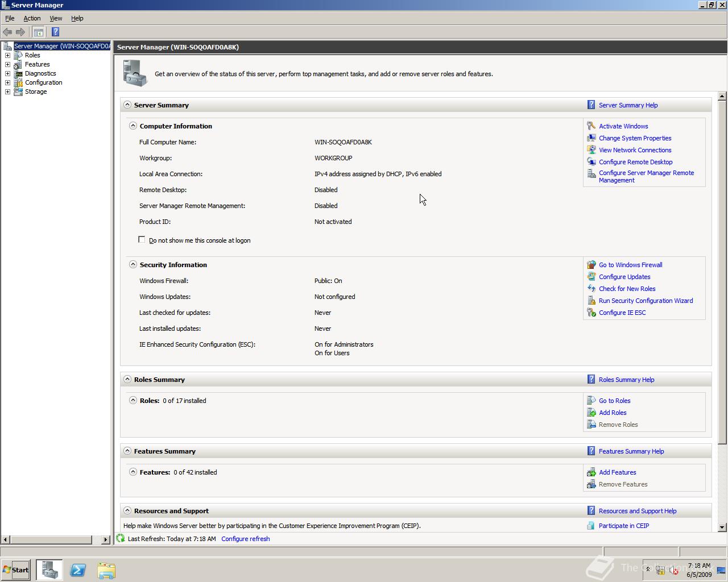Collapse the Security Information section
This screenshot has height=582, width=728.
coord(133,265)
